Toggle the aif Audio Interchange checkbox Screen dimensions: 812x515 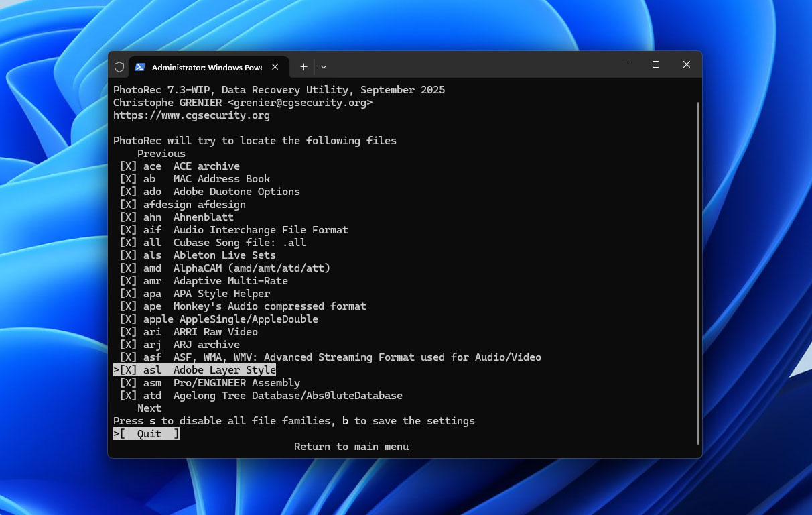pyautogui.click(x=128, y=230)
